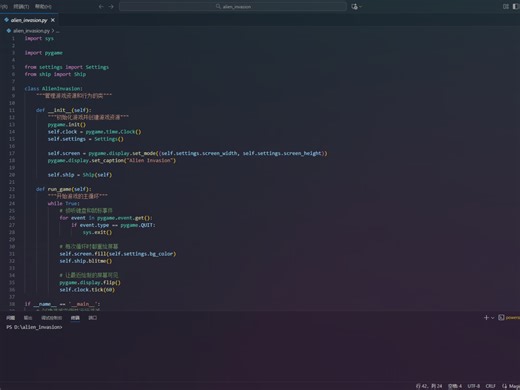Click 'pygame.display.flip()' line
Screen dimensions: 520x390
(90, 282)
